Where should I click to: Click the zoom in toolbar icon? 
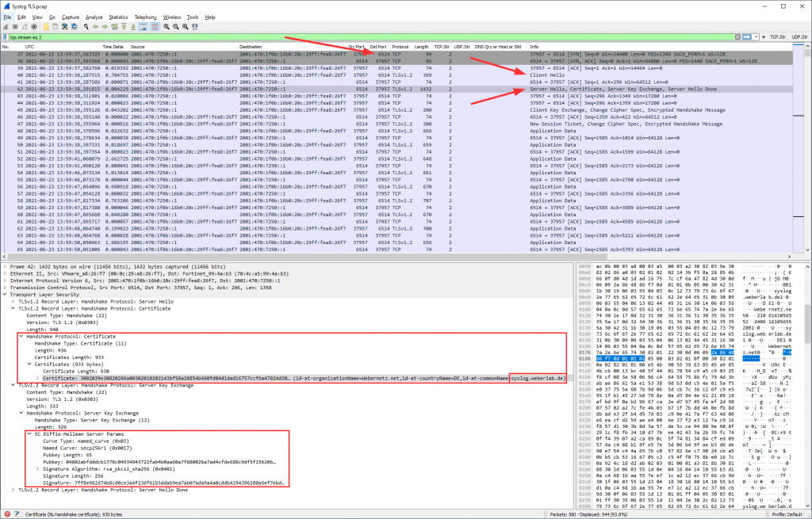point(166,26)
